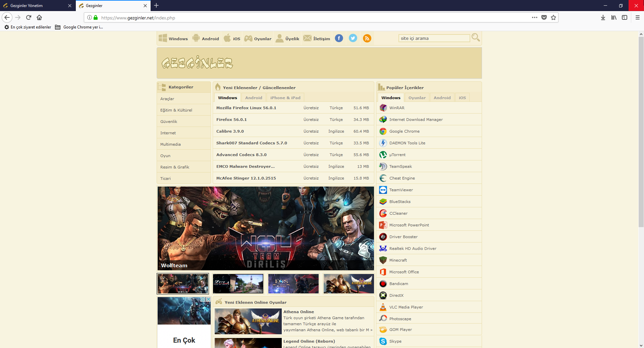This screenshot has height=348, width=644.
Task: Open the Araçlar category
Action: click(183, 99)
